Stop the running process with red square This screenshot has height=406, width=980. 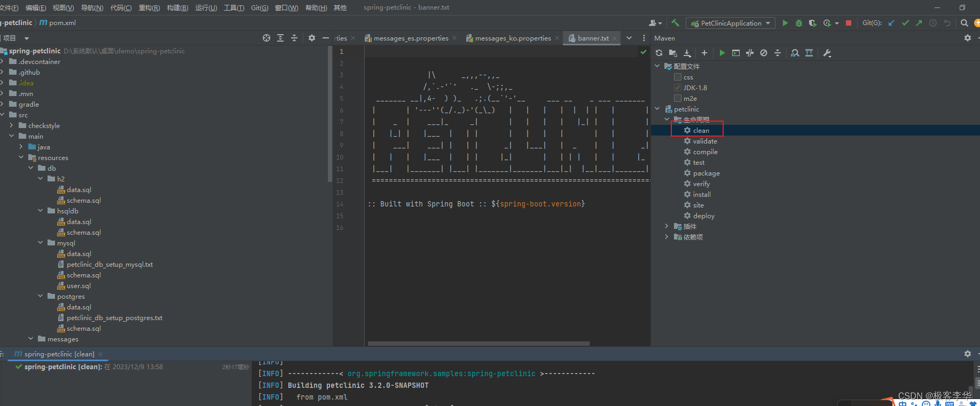coord(848,23)
